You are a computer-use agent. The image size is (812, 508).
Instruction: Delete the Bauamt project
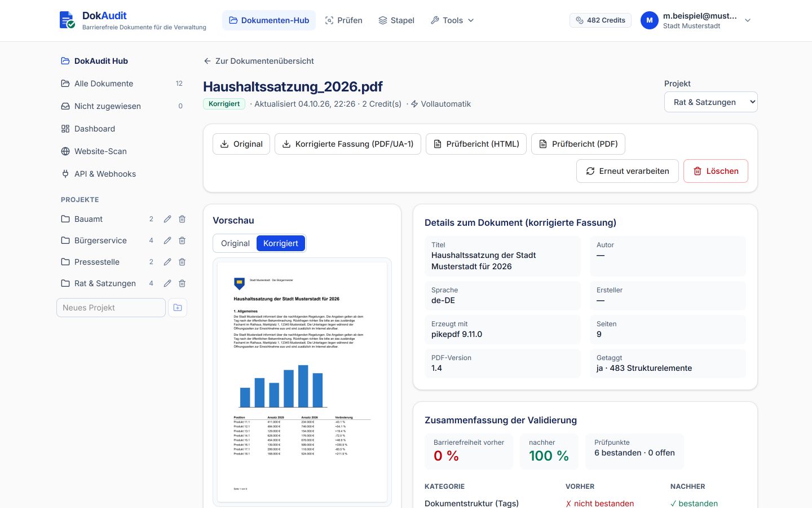pos(182,219)
